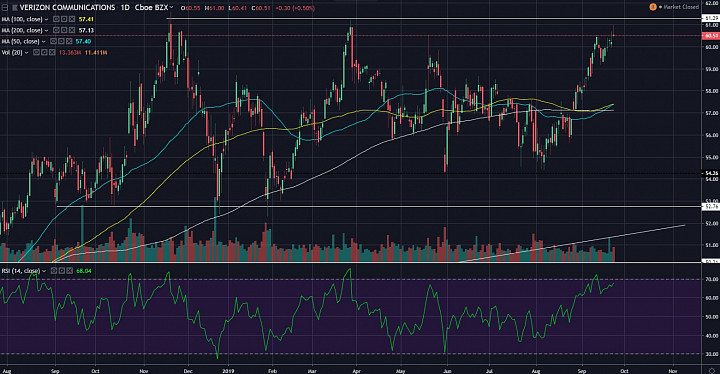The height and width of the screenshot is (374, 720).
Task: Hide the MA (200, close) indicator
Action: pos(56,30)
